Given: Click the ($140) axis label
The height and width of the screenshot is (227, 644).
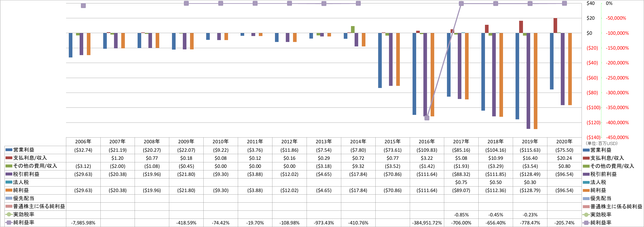Looking at the screenshot, I should pos(593,137).
